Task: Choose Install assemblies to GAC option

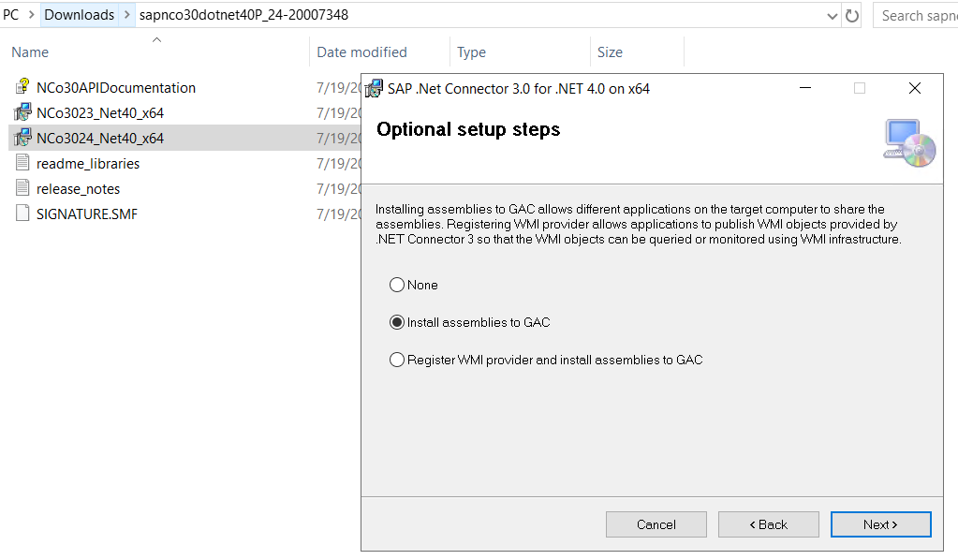Action: point(397,322)
